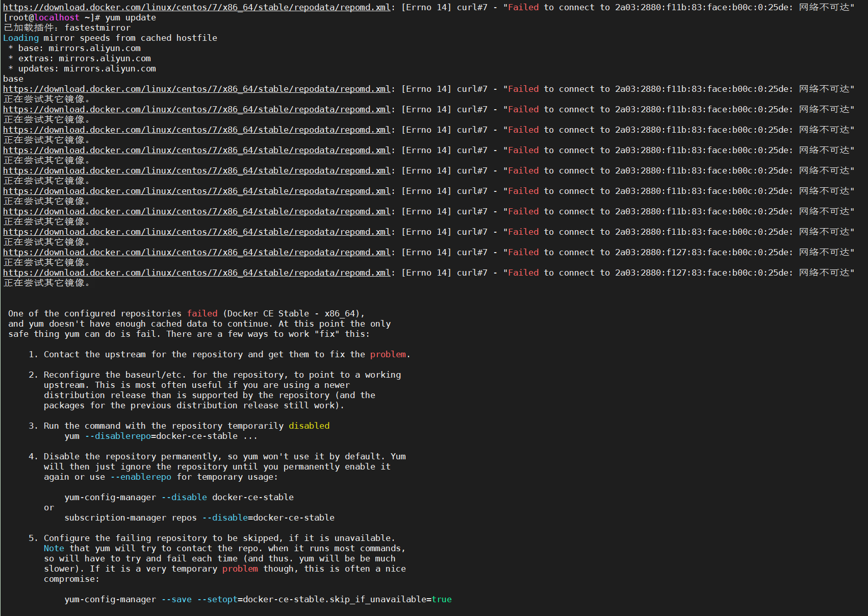Click 'mirror speeds from cached hostfile' text
Screen dimensions: 868x616
[x=131, y=38]
